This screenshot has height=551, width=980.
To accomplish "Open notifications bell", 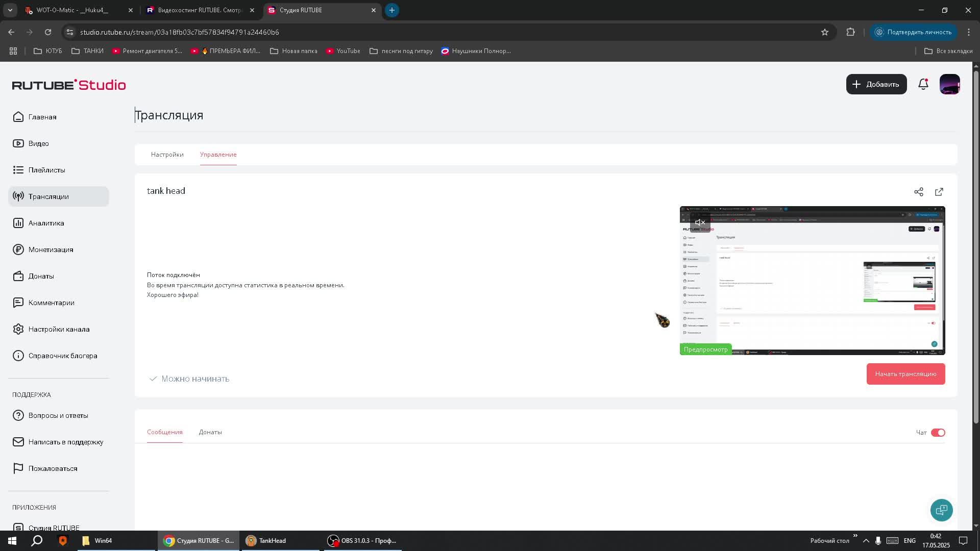I will point(923,84).
